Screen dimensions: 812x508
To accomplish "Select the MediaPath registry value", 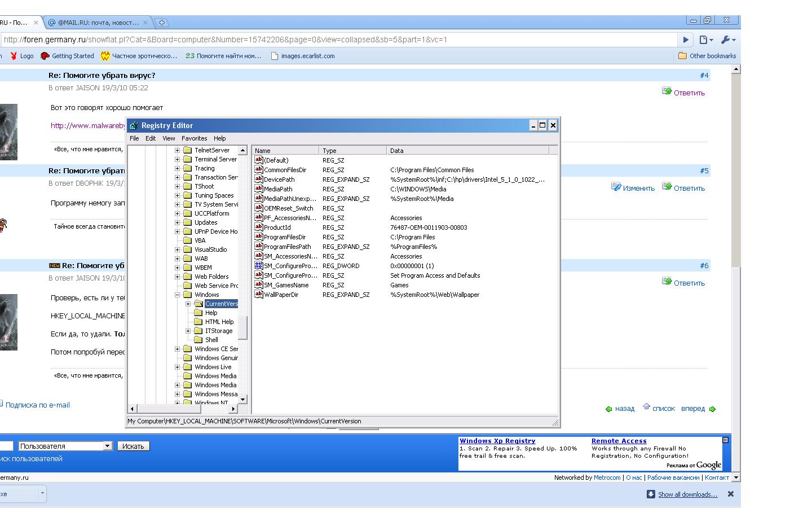I will (278, 189).
